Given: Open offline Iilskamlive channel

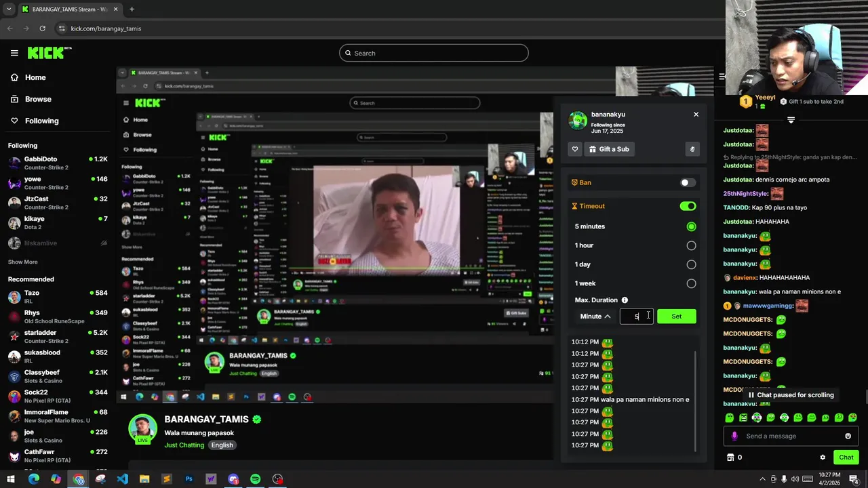Looking at the screenshot, I should coord(58,243).
